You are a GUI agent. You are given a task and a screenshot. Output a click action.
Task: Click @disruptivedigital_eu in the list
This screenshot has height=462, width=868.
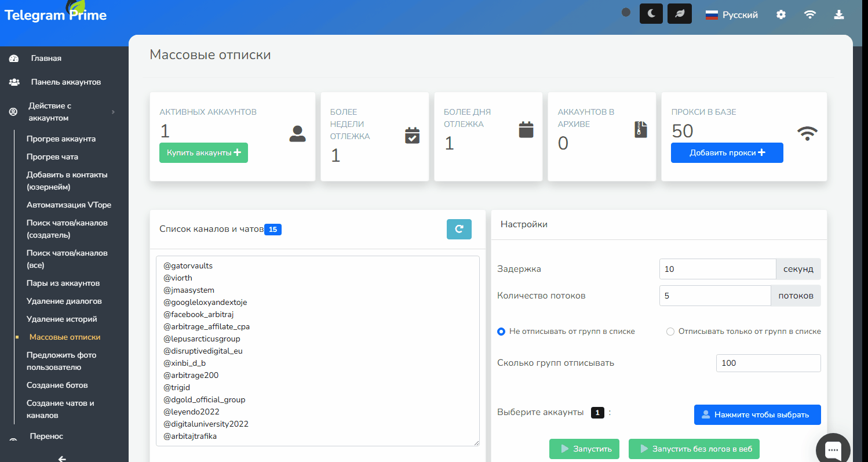pyautogui.click(x=203, y=351)
